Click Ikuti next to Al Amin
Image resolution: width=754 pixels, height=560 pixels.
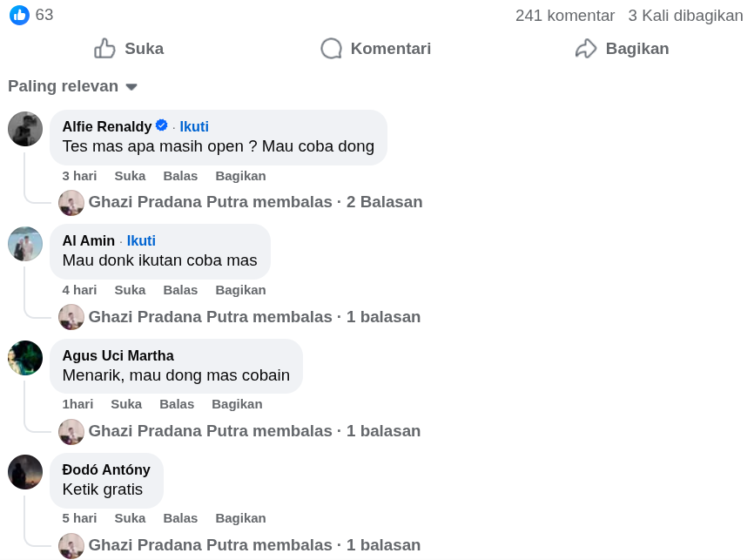pyautogui.click(x=141, y=240)
